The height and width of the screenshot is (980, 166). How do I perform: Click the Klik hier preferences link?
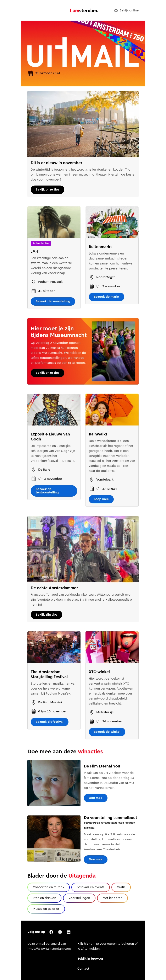point(84,943)
